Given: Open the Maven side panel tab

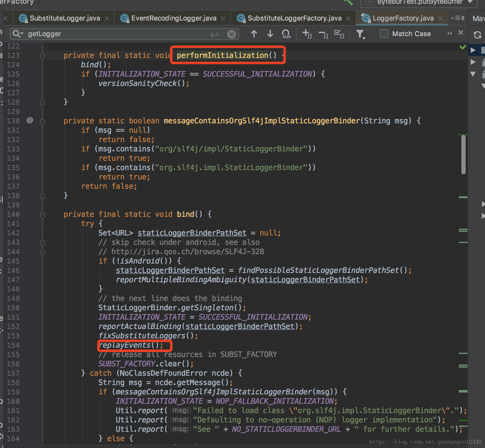Looking at the screenshot, I should click(478, 18).
